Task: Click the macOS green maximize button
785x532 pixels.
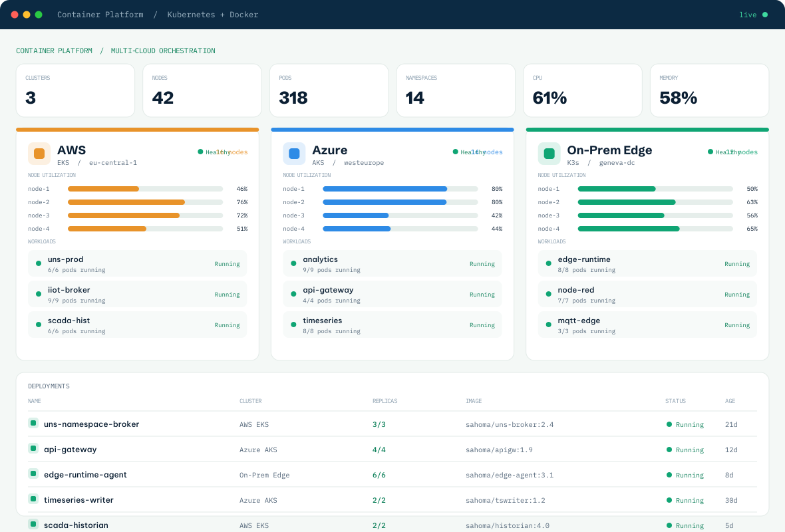Action: [x=39, y=15]
